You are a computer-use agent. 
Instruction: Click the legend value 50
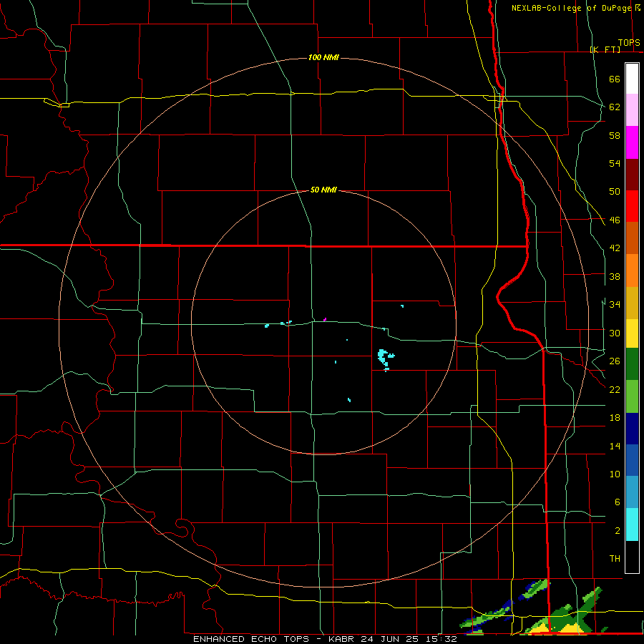point(615,191)
